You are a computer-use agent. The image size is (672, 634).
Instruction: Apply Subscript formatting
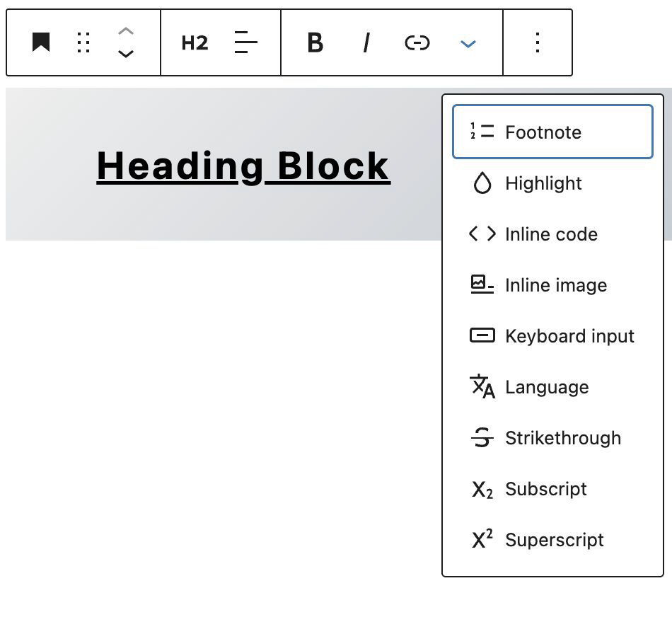(x=552, y=489)
